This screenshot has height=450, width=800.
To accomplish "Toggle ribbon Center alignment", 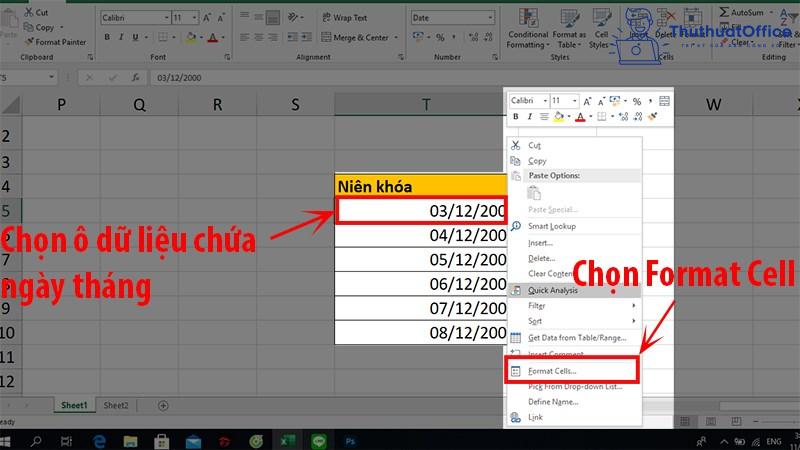I will pyautogui.click(x=259, y=37).
